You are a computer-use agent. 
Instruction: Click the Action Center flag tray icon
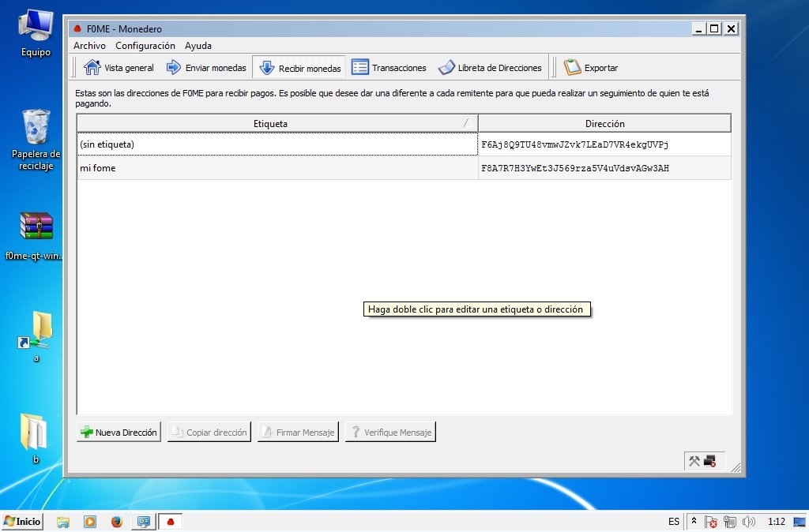[710, 522]
